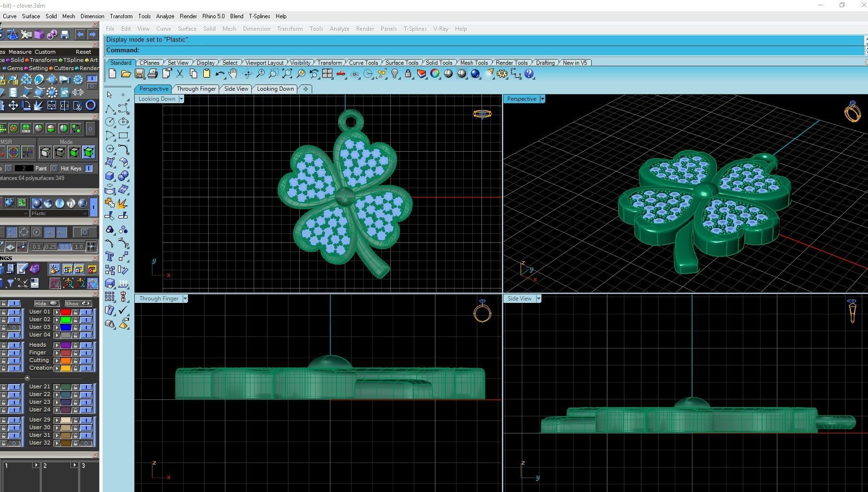Image resolution: width=868 pixels, height=492 pixels.
Task: Toggle the Heads layer lock
Action: pyautogui.click(x=75, y=345)
